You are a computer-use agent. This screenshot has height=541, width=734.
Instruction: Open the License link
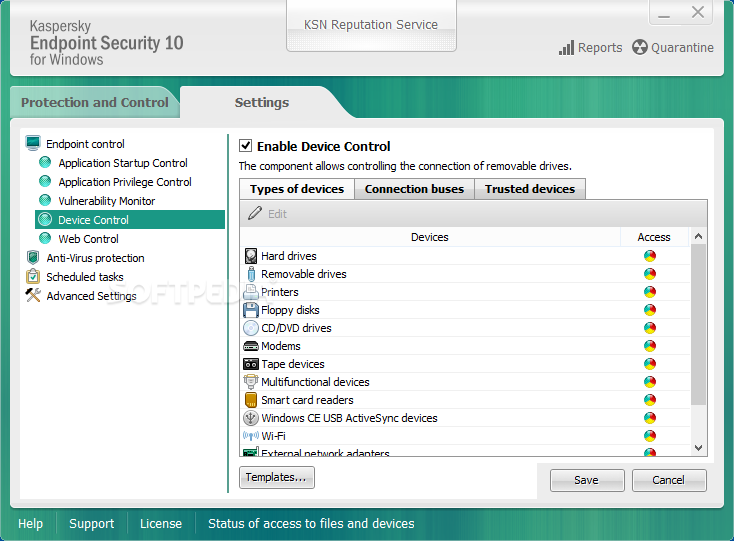(x=161, y=524)
